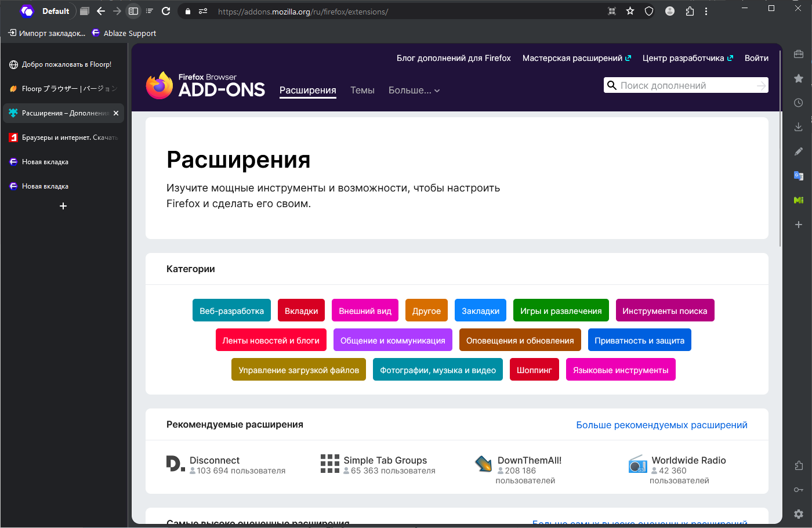Open the Worldwide Radio extension

[677, 470]
